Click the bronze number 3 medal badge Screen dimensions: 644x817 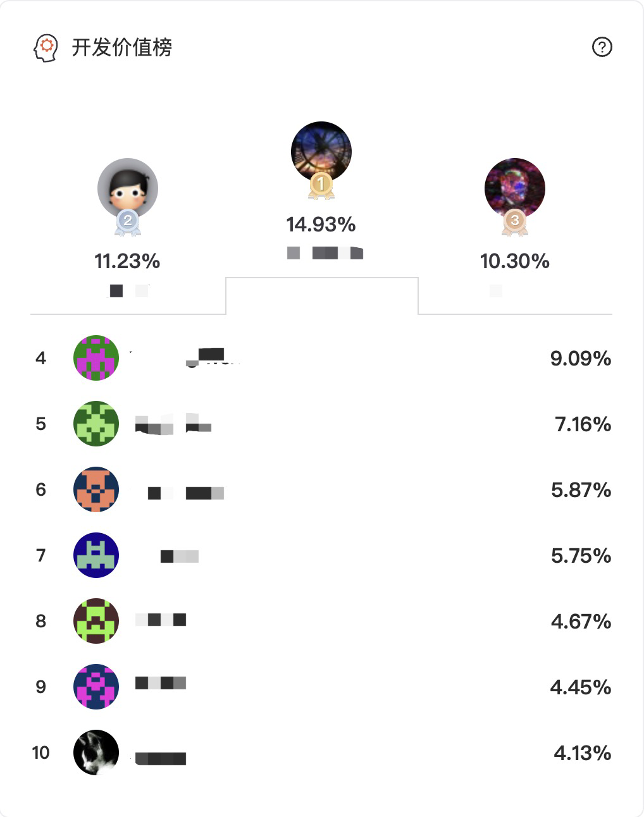click(x=514, y=222)
